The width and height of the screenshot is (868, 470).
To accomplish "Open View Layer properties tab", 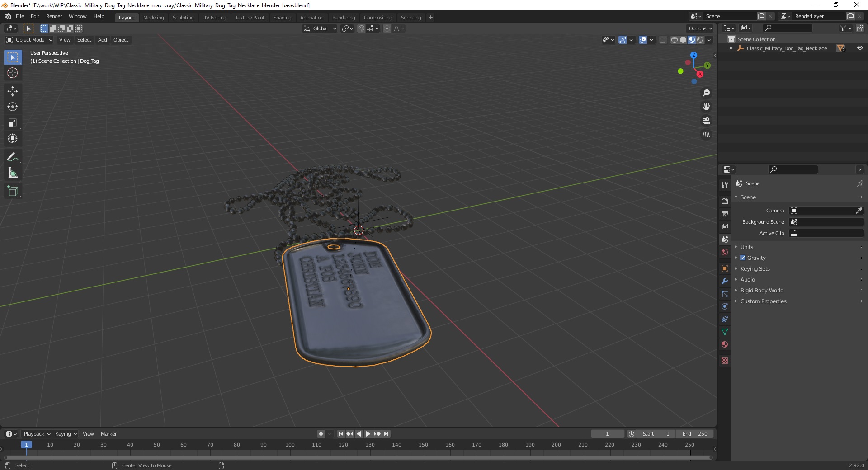I will click(x=725, y=226).
